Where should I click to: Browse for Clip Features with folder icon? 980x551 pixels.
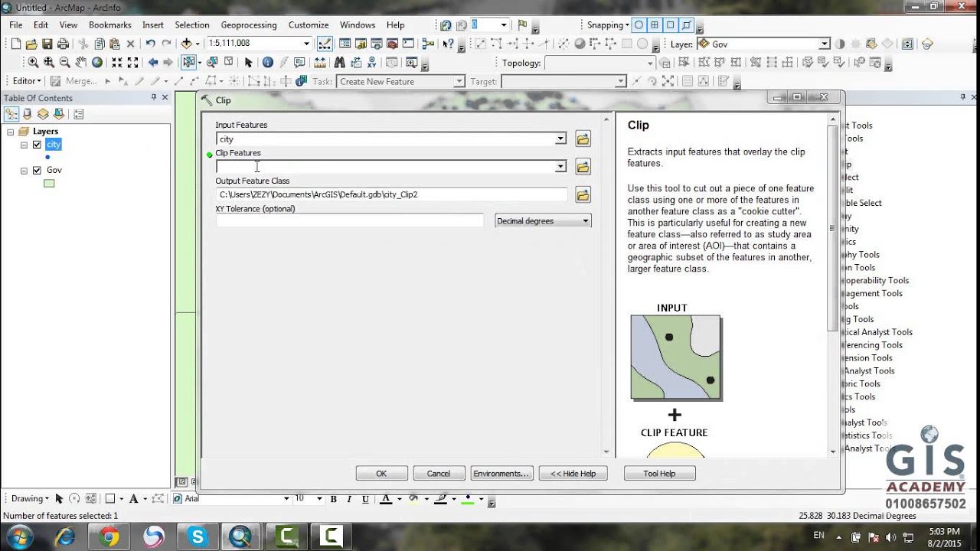(583, 167)
